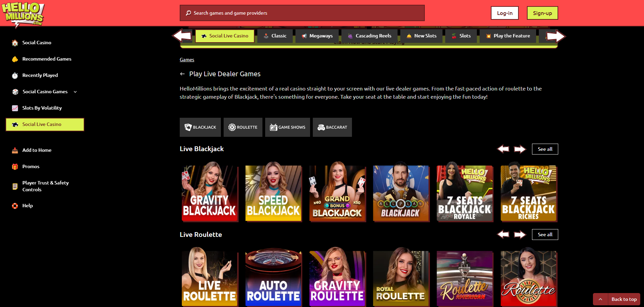Open the Games breadcrumb link
The height and width of the screenshot is (307, 644).
[x=187, y=60]
